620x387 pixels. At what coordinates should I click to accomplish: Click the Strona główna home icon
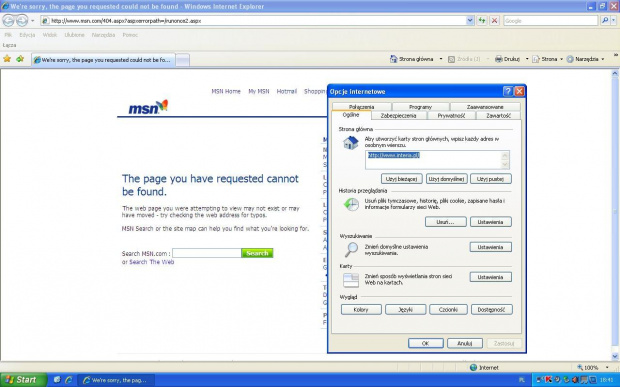click(x=393, y=59)
